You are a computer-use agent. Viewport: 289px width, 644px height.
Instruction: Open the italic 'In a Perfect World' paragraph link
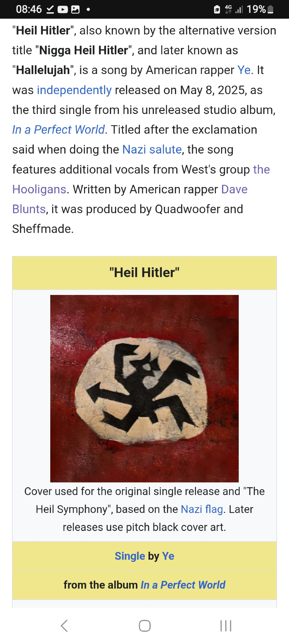58,129
